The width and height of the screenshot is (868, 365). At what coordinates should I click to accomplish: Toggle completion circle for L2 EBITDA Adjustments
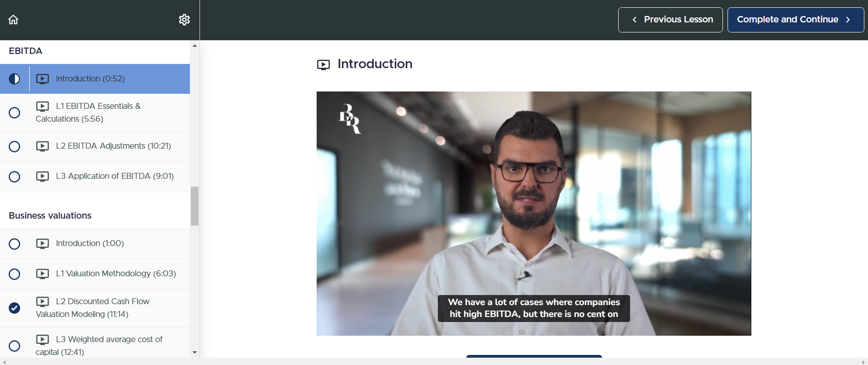tap(15, 146)
